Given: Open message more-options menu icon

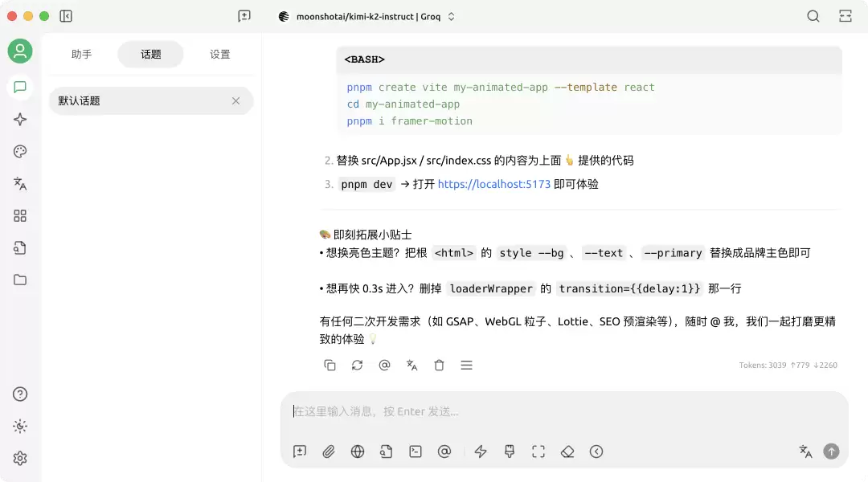Looking at the screenshot, I should click(467, 366).
